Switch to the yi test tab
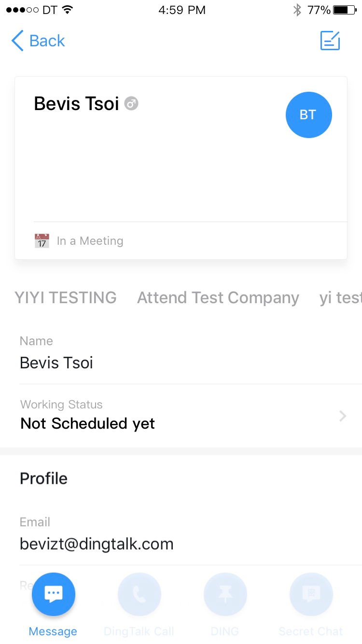The width and height of the screenshot is (362, 644). click(x=340, y=298)
